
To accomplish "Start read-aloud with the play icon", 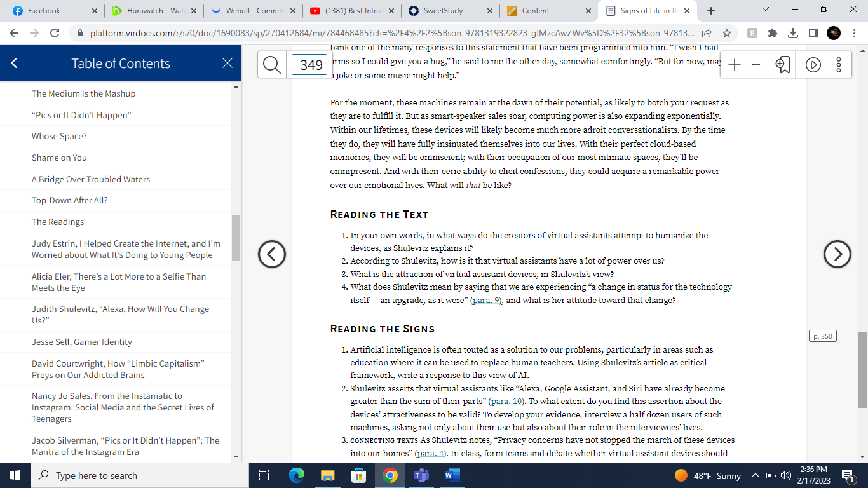I will [813, 65].
